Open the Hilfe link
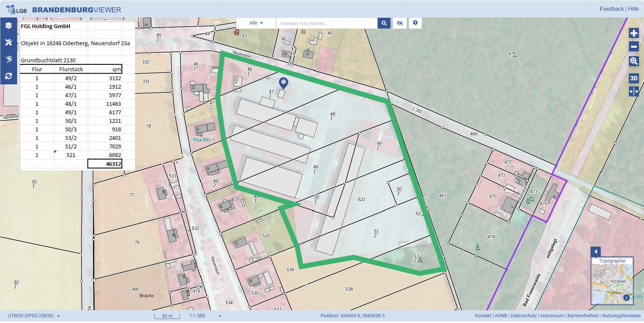Image resolution: width=644 pixels, height=323 pixels. 633,9
